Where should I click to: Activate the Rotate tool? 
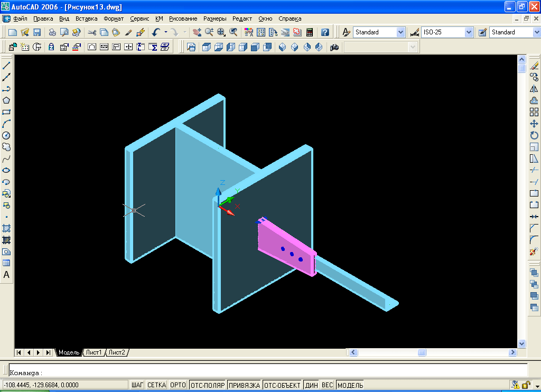pos(534,135)
